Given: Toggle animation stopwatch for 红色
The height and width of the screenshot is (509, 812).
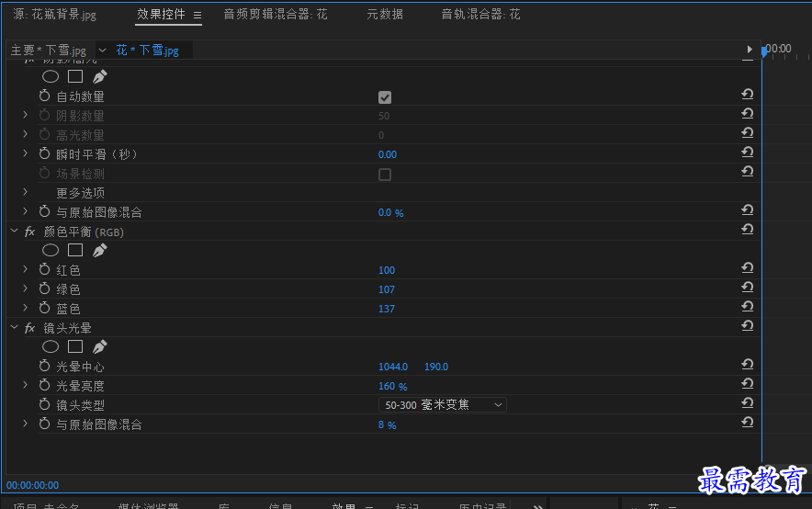Looking at the screenshot, I should click(44, 268).
